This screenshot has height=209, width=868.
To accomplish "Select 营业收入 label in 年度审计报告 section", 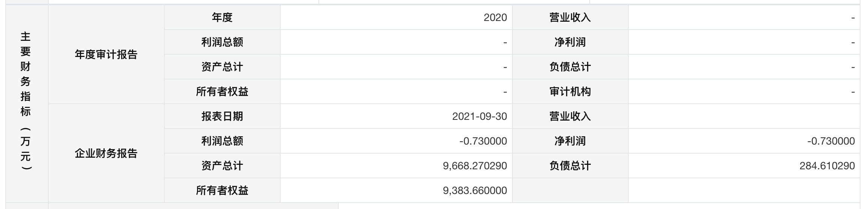I will click(x=570, y=18).
